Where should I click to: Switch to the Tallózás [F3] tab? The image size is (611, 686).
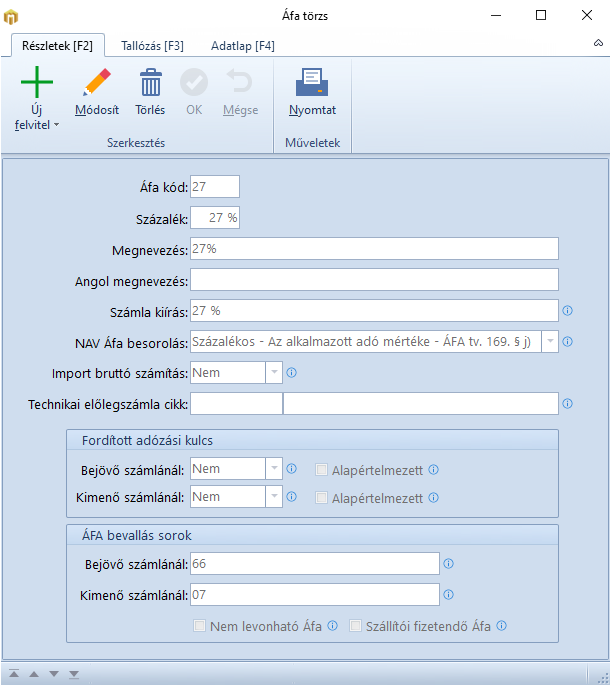click(x=151, y=46)
